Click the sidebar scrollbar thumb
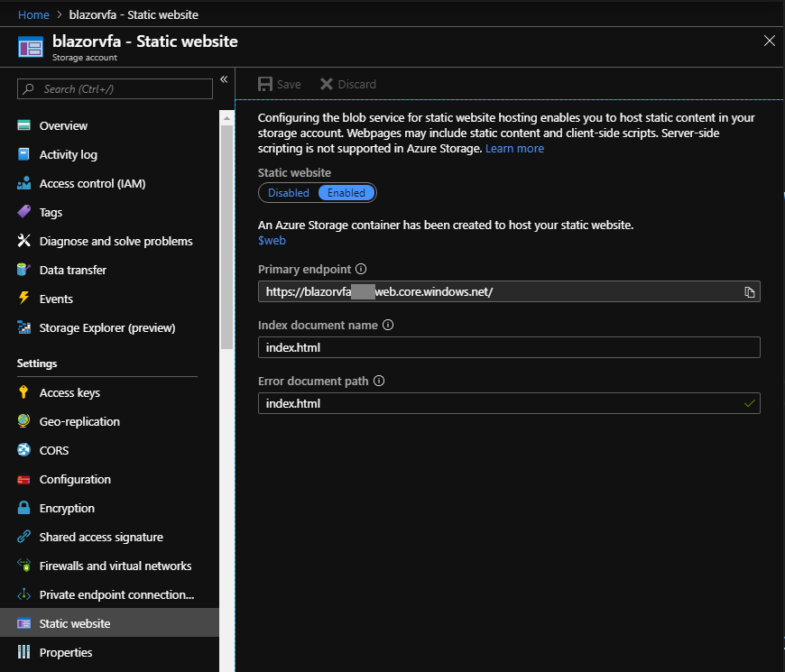785x672 pixels. click(x=226, y=236)
